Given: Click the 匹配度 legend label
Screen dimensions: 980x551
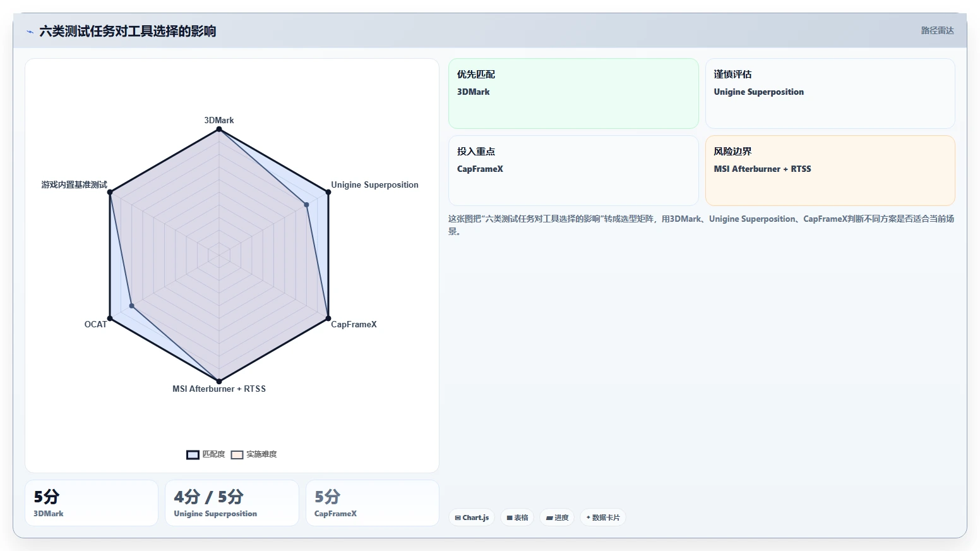Looking at the screenshot, I should [x=213, y=454].
